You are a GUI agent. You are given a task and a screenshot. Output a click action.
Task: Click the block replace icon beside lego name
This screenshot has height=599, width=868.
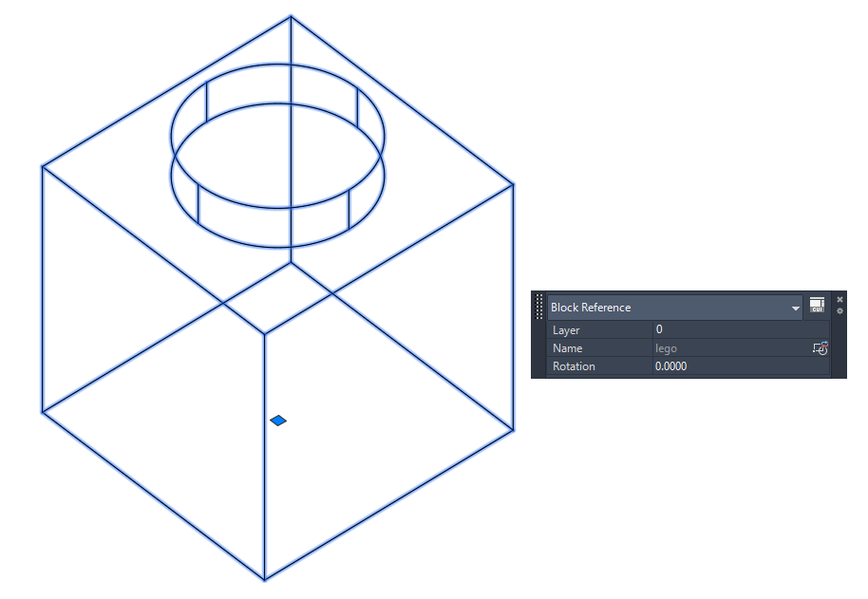(x=820, y=347)
